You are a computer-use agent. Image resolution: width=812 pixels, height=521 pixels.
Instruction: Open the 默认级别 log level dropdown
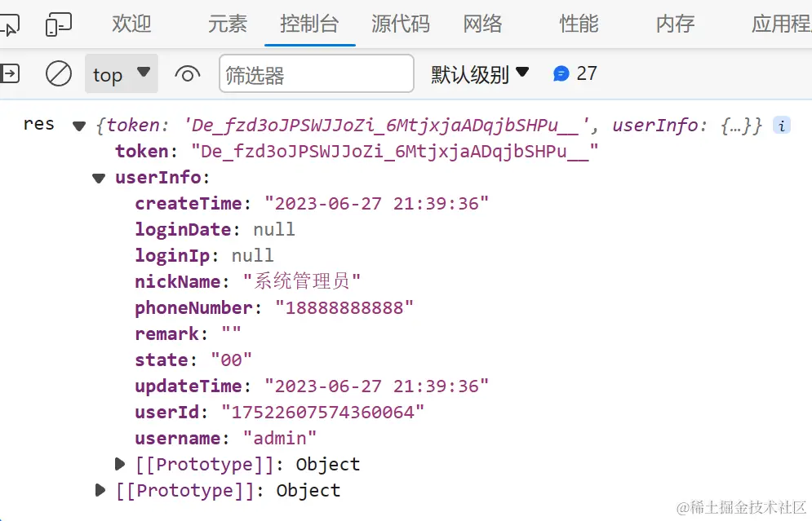[x=480, y=74]
